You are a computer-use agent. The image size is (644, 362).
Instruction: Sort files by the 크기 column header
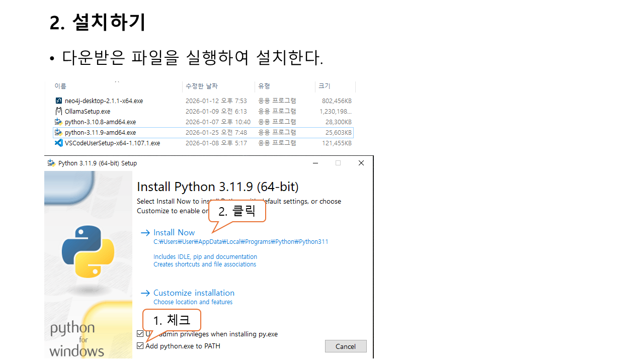coord(325,86)
